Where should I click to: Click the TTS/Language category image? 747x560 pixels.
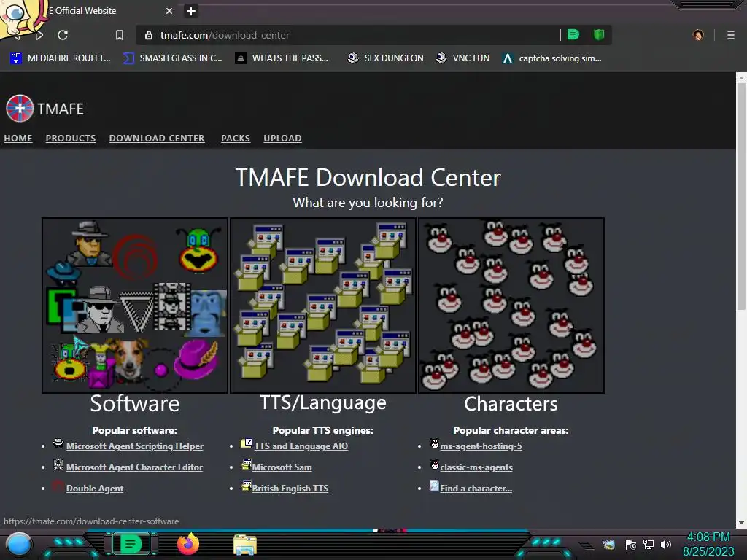click(x=323, y=306)
